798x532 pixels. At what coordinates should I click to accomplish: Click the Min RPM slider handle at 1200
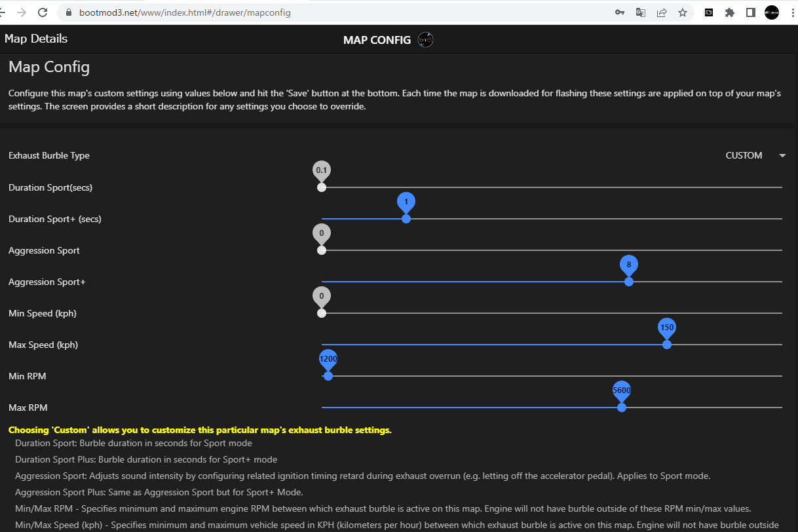(328, 376)
